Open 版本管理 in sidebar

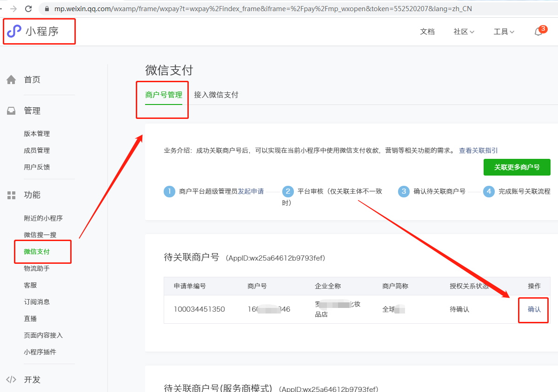[37, 134]
